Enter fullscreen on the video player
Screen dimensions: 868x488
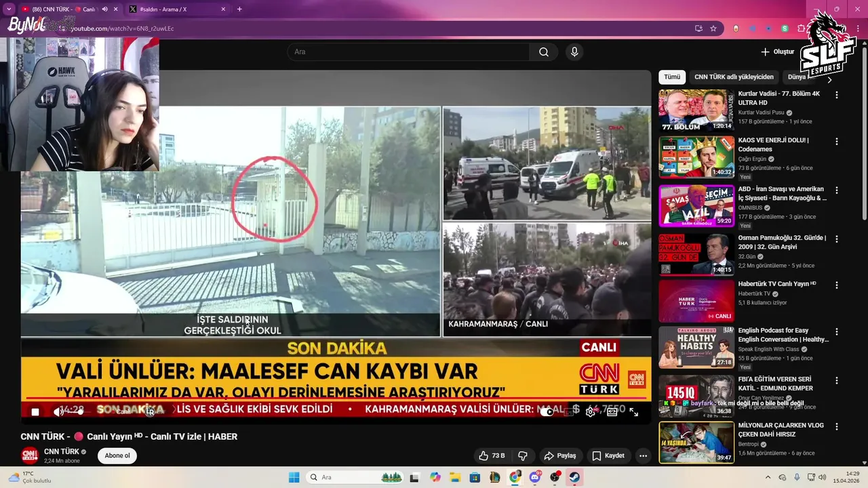(x=634, y=411)
